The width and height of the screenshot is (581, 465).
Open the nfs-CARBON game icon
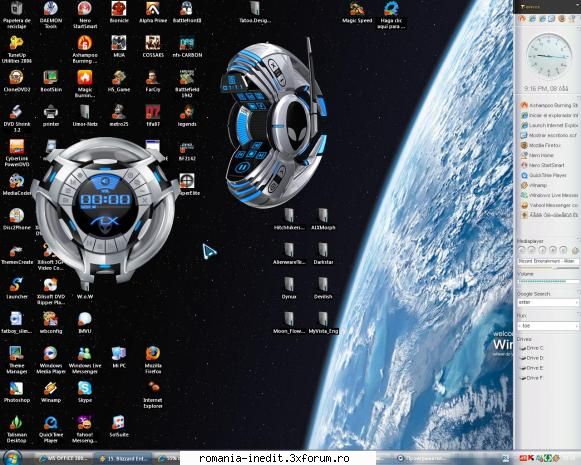[x=187, y=47]
